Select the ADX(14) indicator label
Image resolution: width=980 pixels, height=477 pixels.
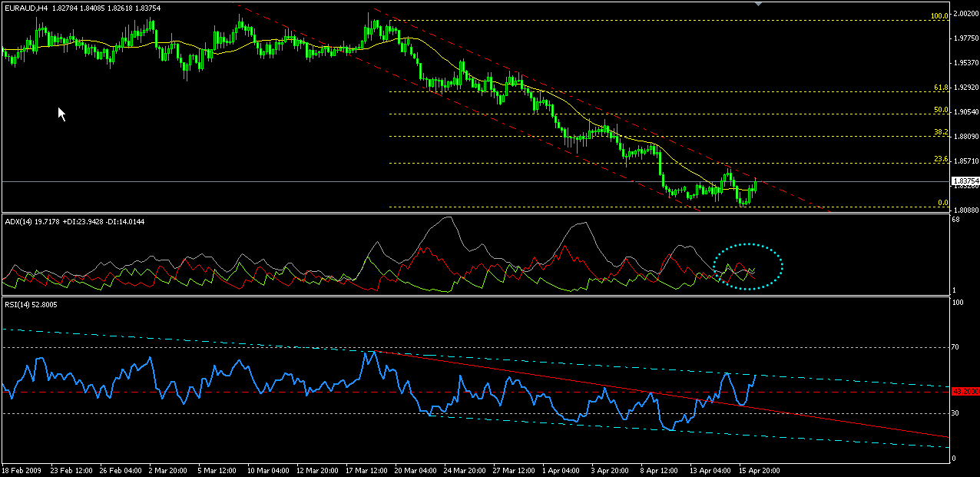[x=17, y=221]
